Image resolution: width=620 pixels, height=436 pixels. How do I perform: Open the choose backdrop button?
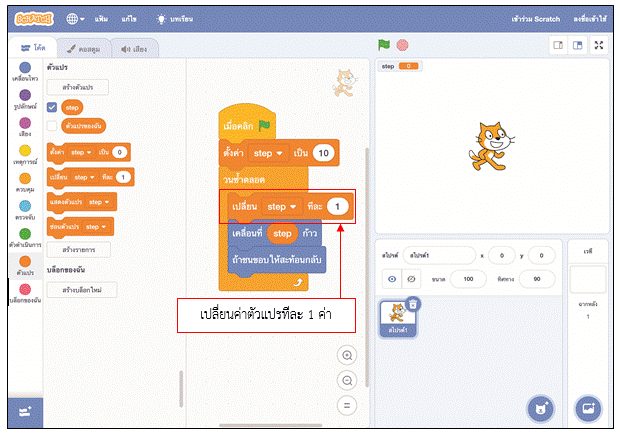point(589,408)
